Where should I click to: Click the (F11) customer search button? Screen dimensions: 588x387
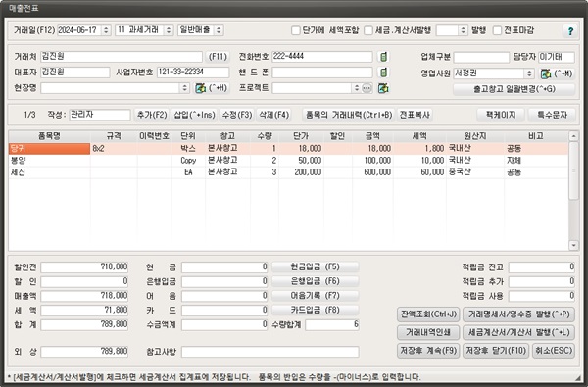coord(218,57)
